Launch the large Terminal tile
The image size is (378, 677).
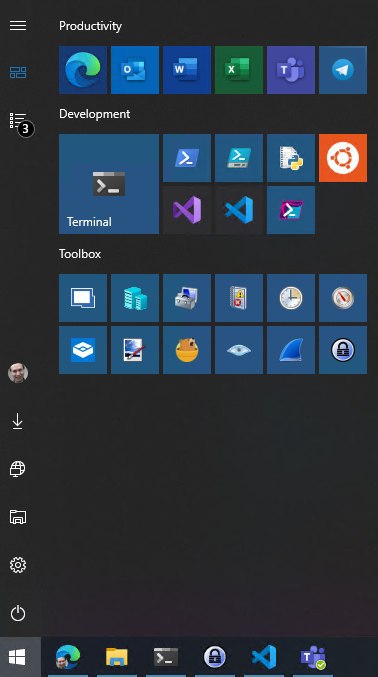pyautogui.click(x=109, y=184)
